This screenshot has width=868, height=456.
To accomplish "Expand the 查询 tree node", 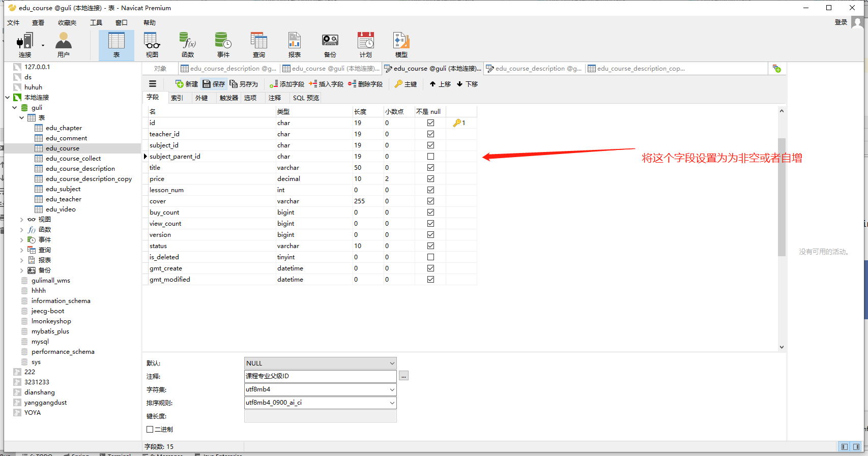I will point(22,250).
